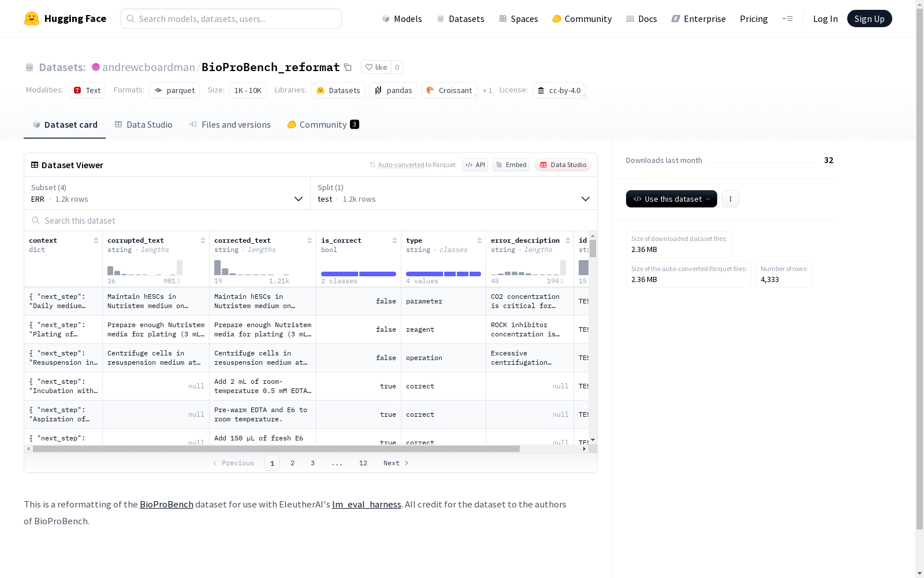Click the Croissant library tag
Image resolution: width=924 pixels, height=578 pixels.
(x=449, y=90)
